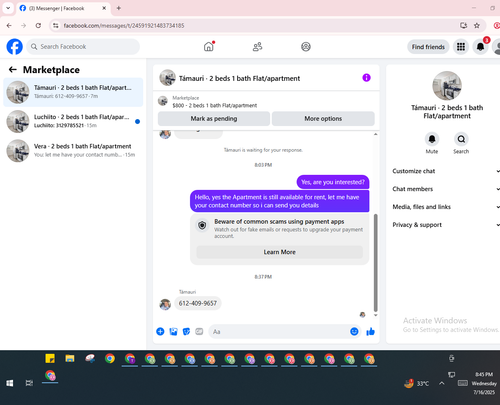
Task: Click Learn More on scam warning
Action: pos(279,252)
